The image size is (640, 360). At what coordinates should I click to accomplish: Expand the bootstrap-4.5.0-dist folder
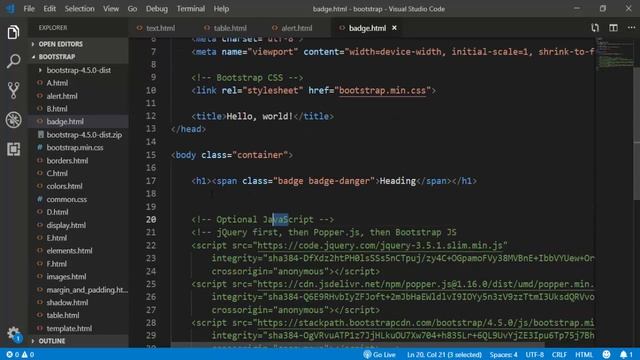pos(78,70)
